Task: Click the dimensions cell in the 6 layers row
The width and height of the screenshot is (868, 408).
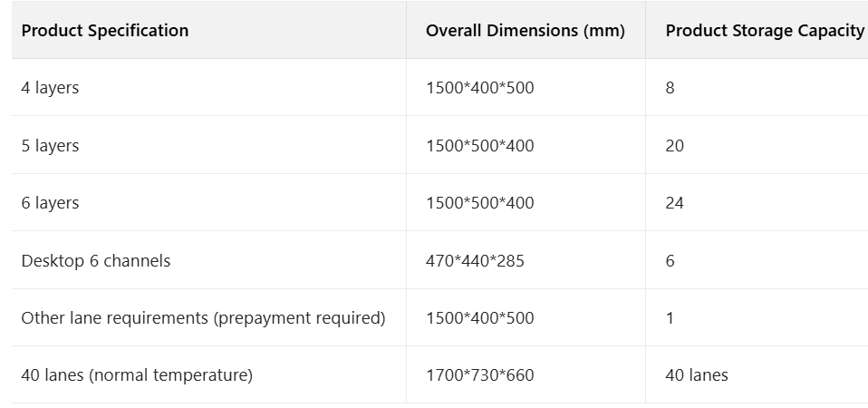Action: (479, 203)
